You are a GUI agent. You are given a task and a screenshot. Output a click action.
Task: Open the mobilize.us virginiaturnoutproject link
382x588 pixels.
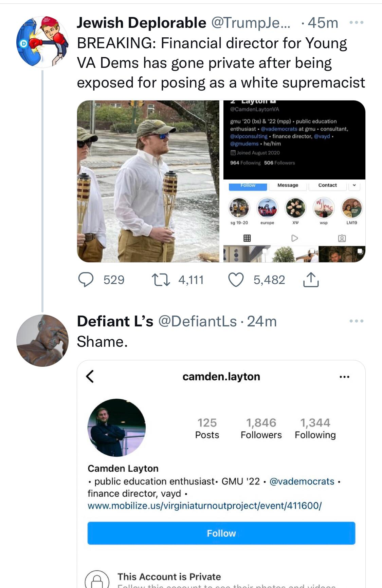(204, 506)
